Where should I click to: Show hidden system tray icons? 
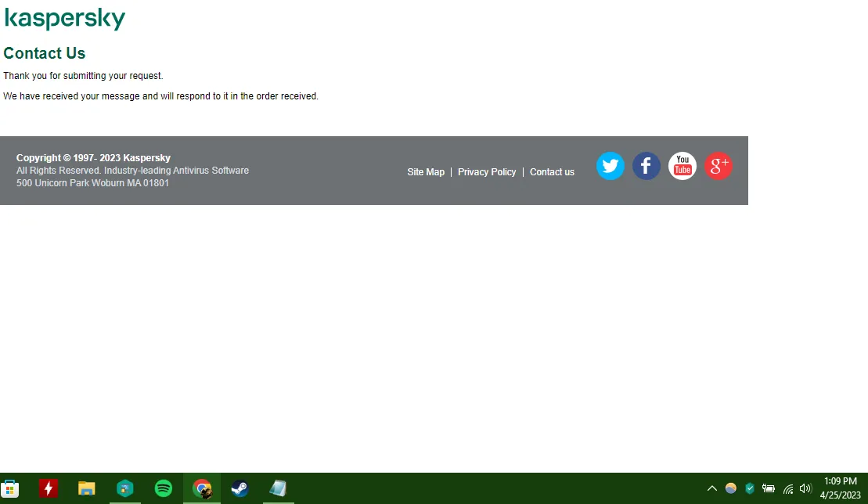tap(712, 488)
